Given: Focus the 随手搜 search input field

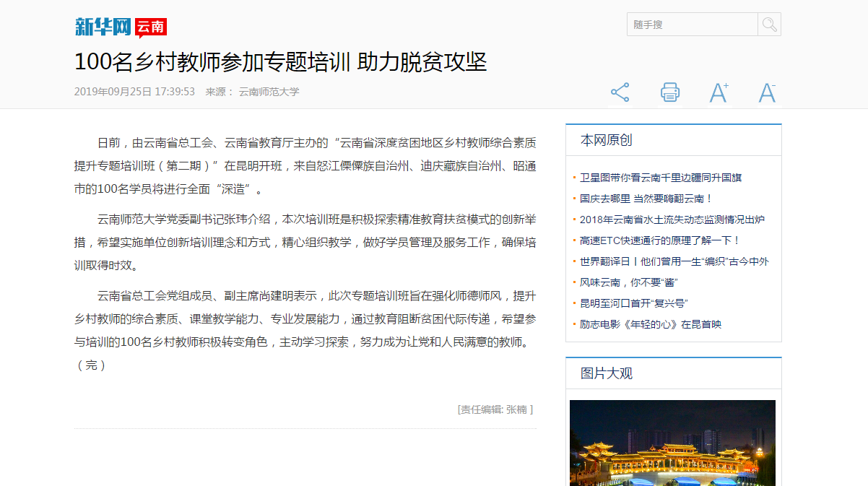Looking at the screenshot, I should pyautogui.click(x=692, y=25).
